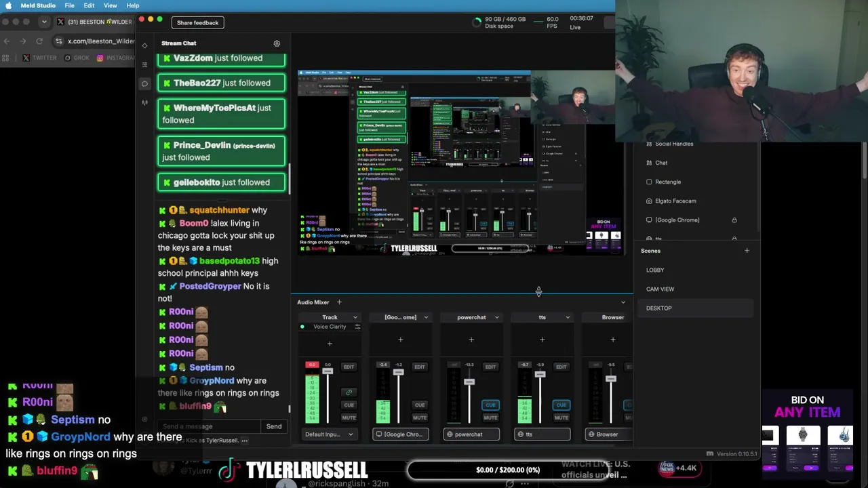Screen dimensions: 868x488
Task: Open the View menu
Action: click(110, 5)
